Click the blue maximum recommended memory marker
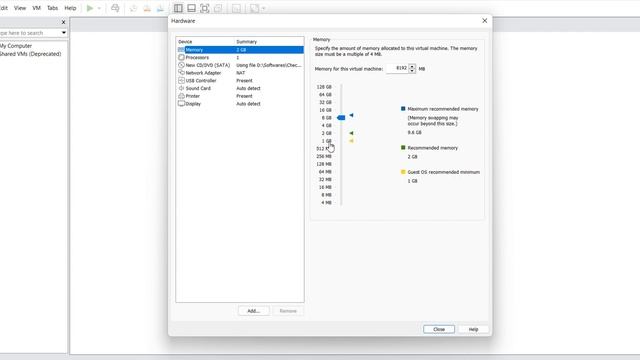Screen dimensions: 640x360 pyautogui.click(x=351, y=116)
